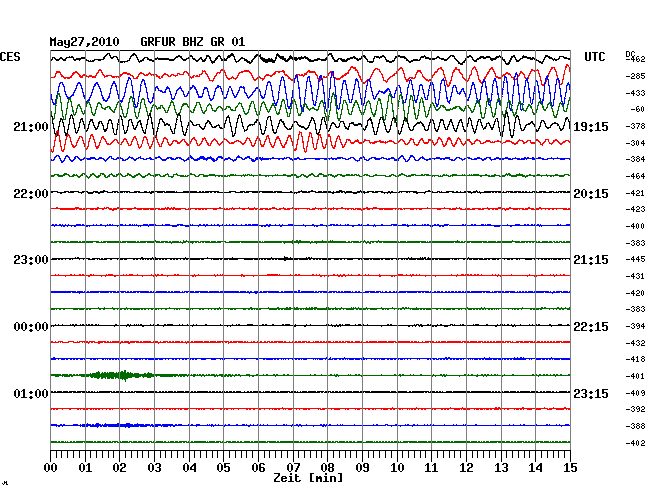The image size is (650, 494).
Task: Click the 11 minute axis label
Action: [431, 468]
